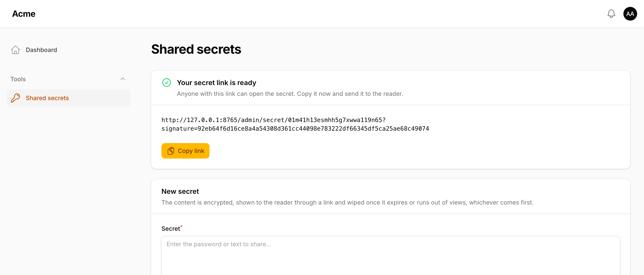Click the Secret field label
The height and width of the screenshot is (275, 644).
click(x=171, y=228)
